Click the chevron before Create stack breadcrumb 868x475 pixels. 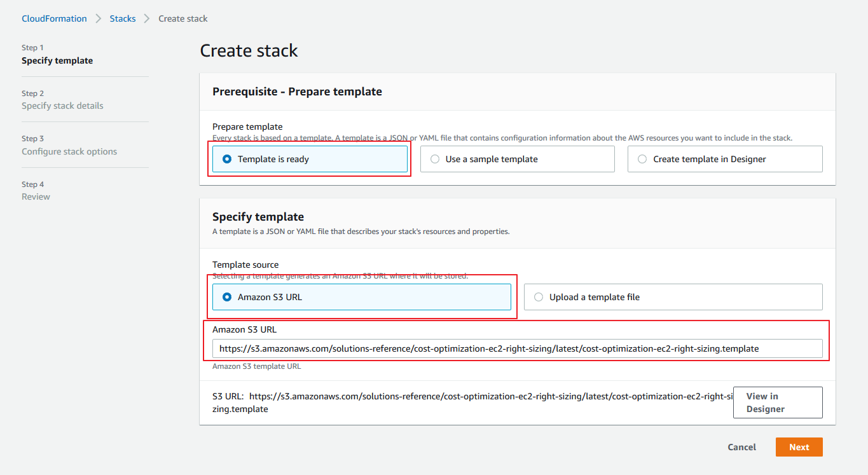tap(147, 18)
